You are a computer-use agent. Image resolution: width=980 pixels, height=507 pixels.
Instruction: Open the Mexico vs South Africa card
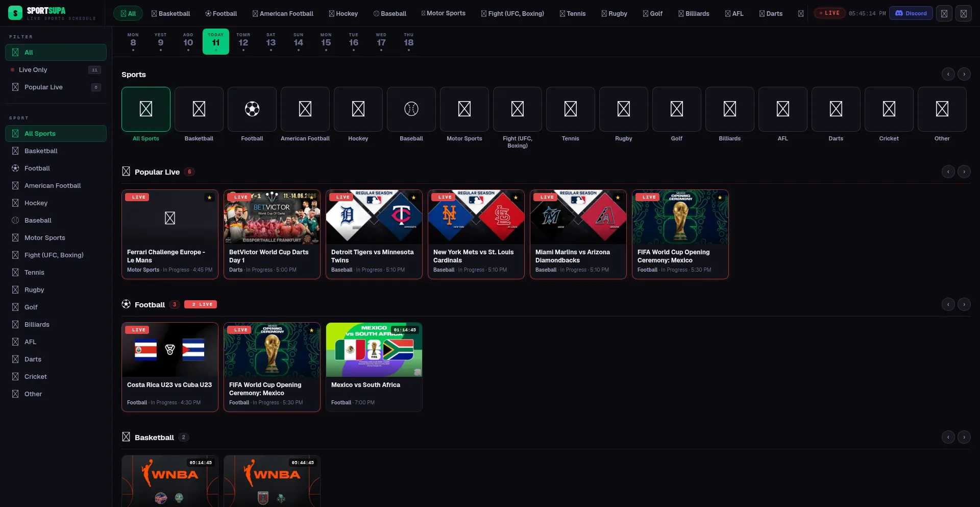click(374, 367)
